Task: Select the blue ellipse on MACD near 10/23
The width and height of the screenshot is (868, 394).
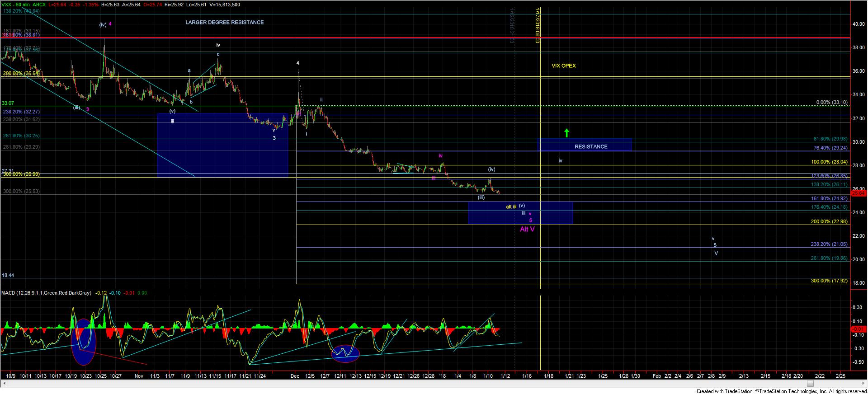Action: pos(84,341)
